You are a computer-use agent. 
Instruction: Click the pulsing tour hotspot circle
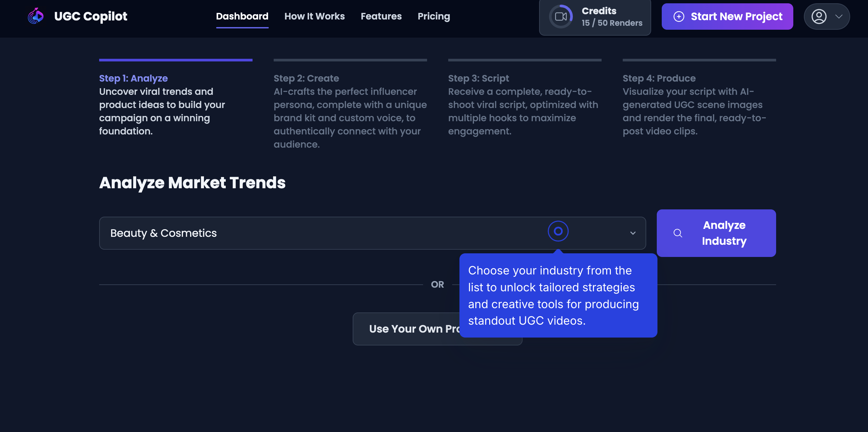558,231
